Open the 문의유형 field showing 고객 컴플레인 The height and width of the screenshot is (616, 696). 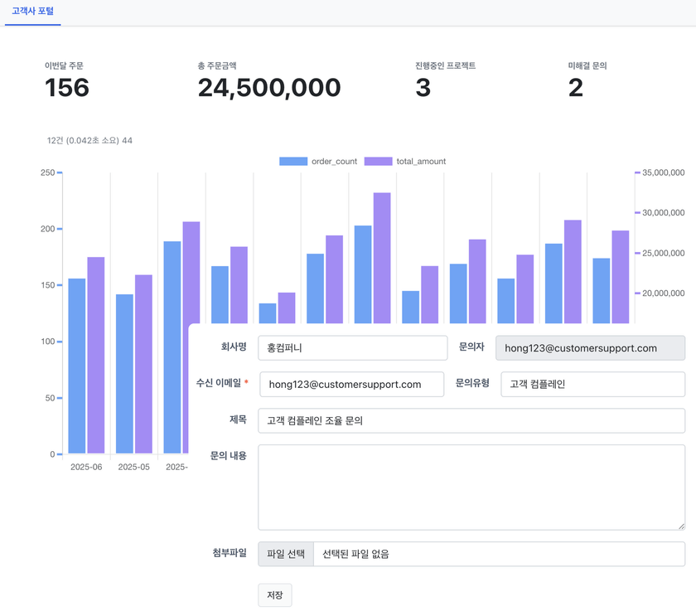click(592, 385)
